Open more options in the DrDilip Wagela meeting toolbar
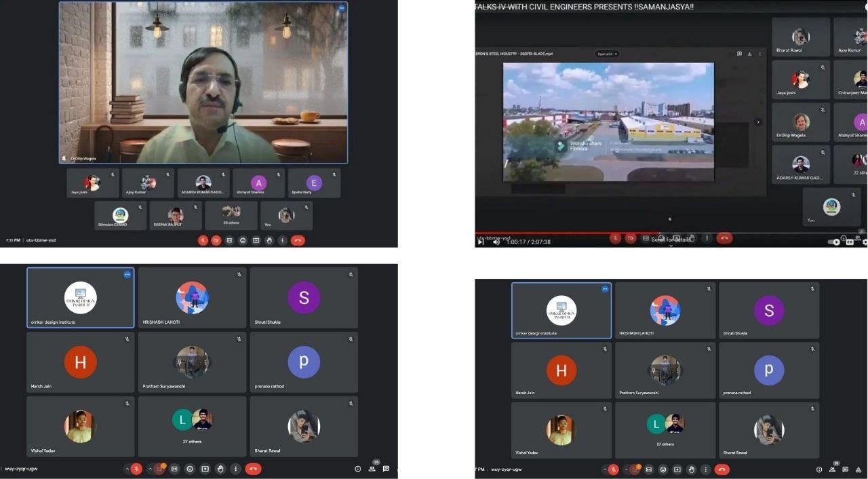 283,240
